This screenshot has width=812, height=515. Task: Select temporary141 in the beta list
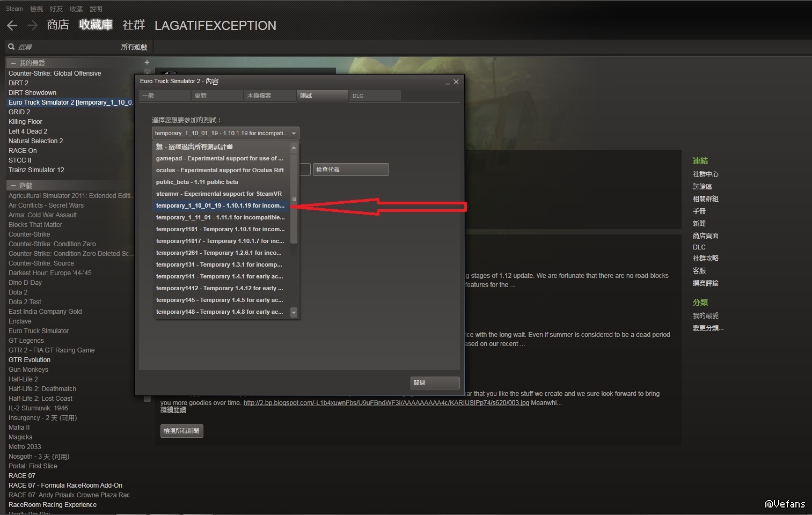[x=221, y=276]
